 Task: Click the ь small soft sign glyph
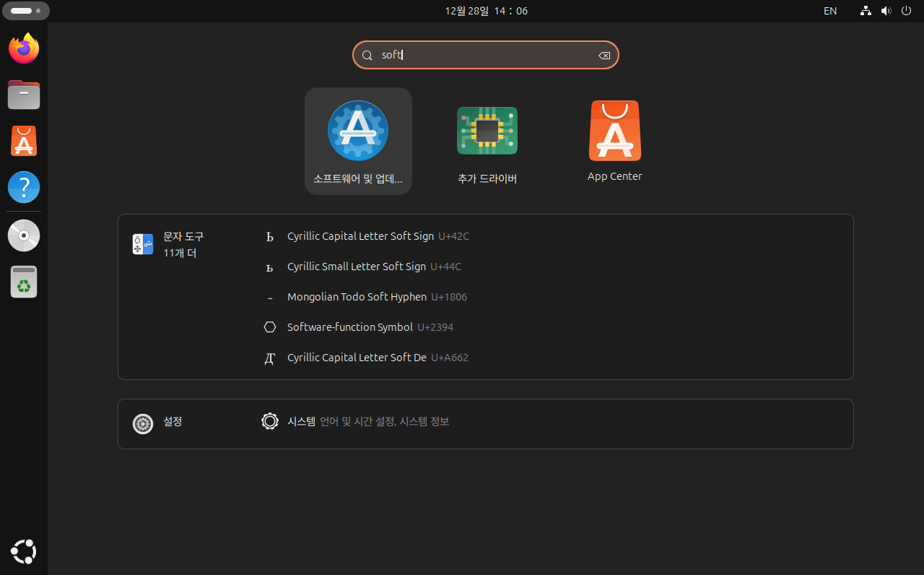270,267
